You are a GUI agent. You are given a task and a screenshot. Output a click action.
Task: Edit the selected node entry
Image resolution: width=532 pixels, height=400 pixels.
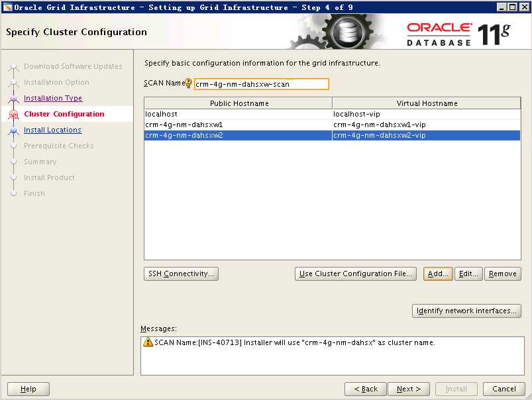[468, 274]
